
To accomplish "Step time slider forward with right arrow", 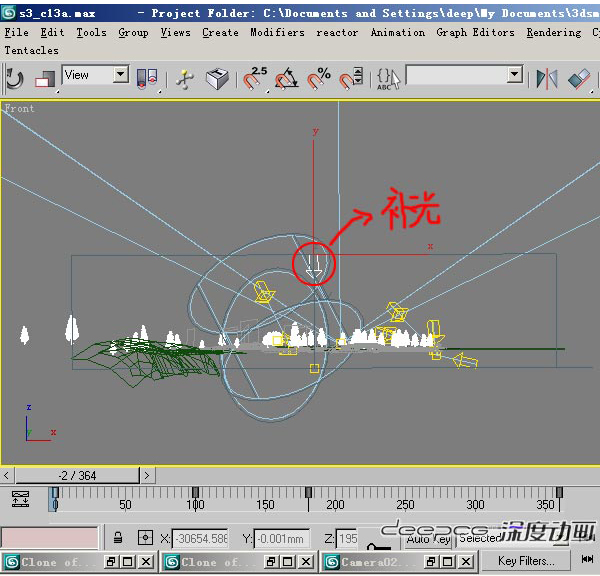I will (x=147, y=475).
